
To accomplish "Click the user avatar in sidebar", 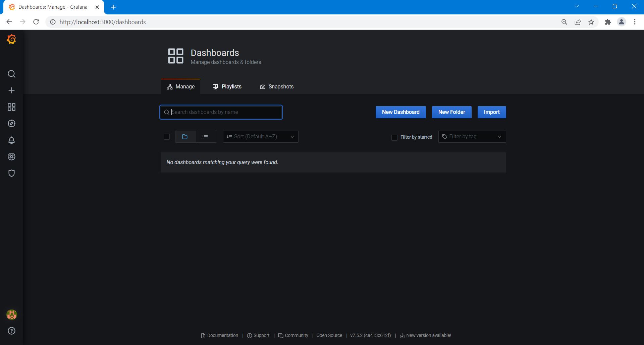I will coord(11,315).
